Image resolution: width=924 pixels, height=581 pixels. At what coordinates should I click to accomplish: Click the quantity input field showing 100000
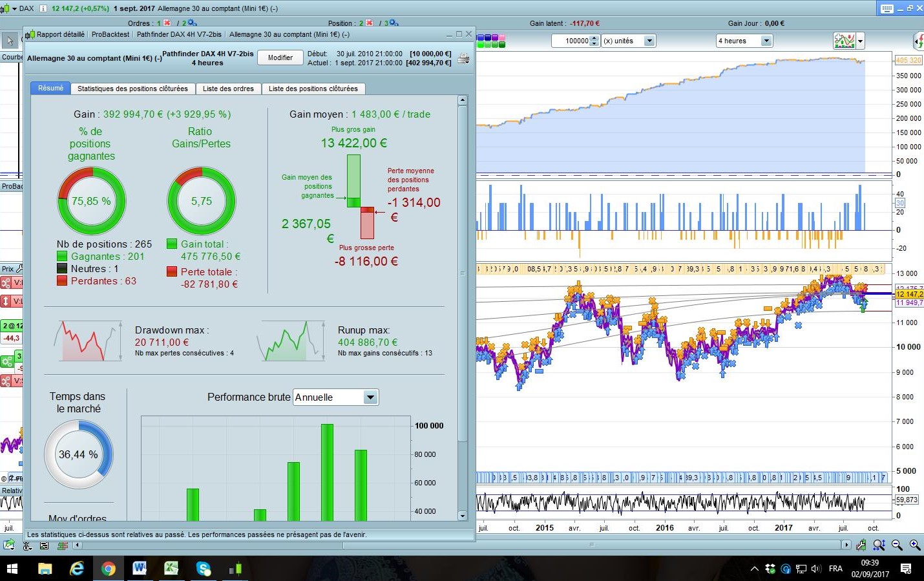click(x=571, y=41)
